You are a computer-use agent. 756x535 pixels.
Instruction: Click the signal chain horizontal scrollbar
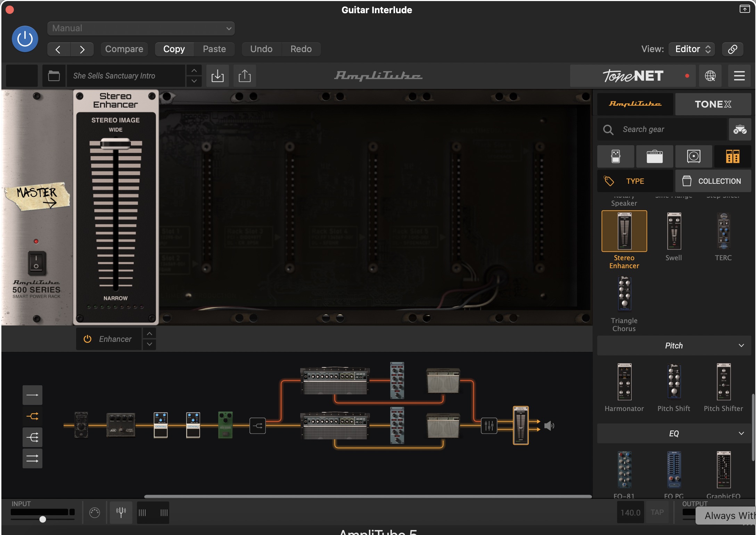pos(368,496)
